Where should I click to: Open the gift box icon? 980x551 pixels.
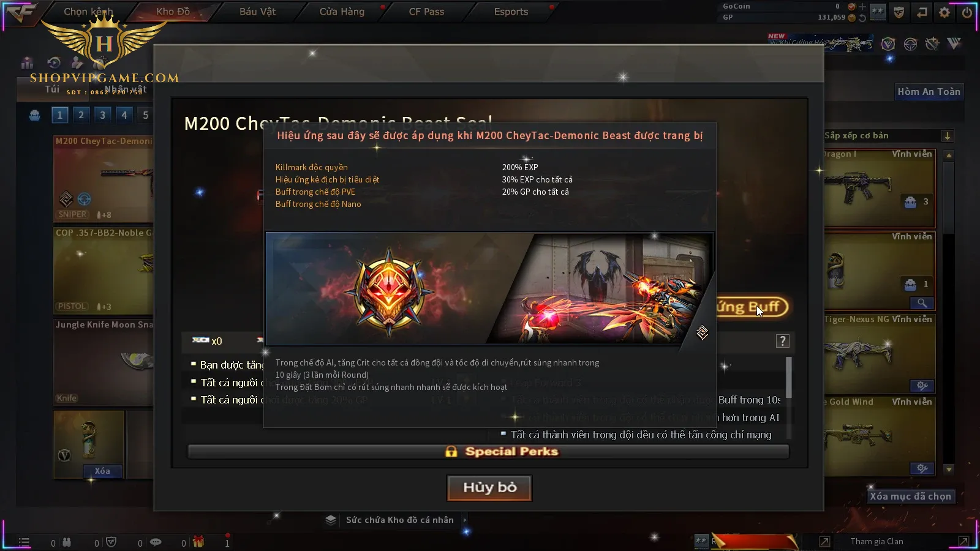pyautogui.click(x=198, y=542)
